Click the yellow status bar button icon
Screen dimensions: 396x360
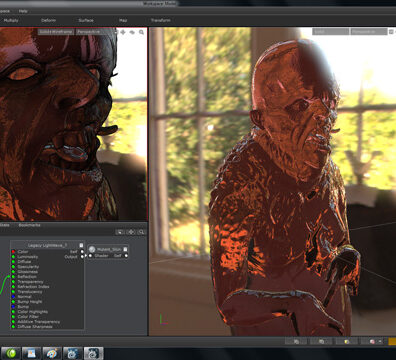click(x=347, y=341)
